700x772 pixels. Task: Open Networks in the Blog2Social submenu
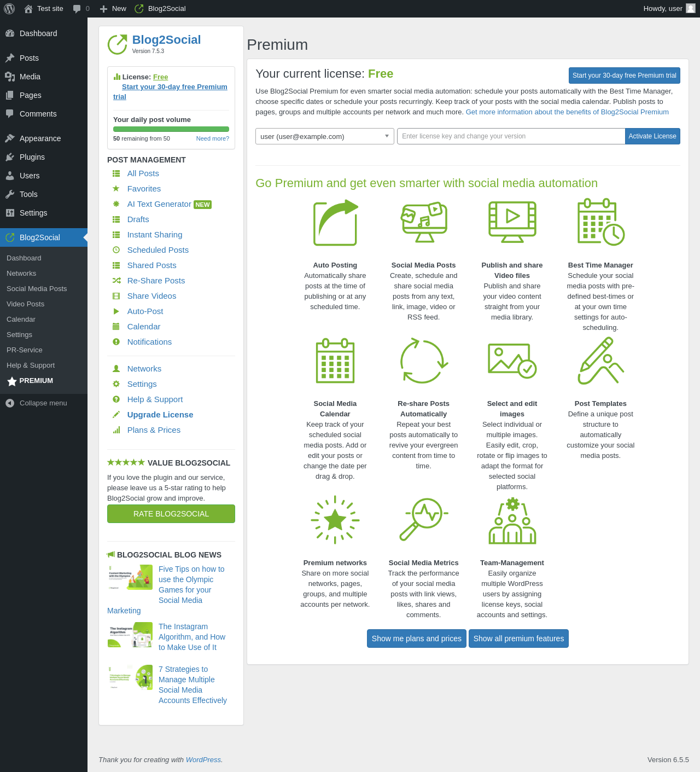[x=21, y=274]
